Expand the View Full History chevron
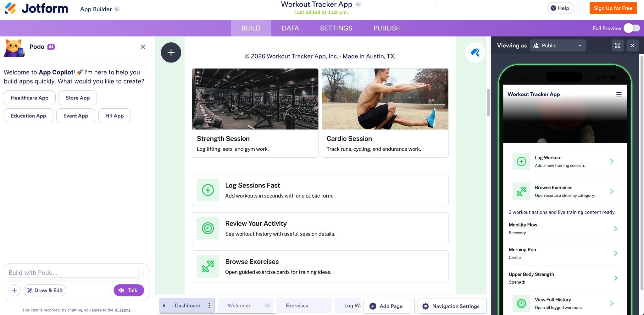The height and width of the screenshot is (315, 644). pyautogui.click(x=612, y=303)
